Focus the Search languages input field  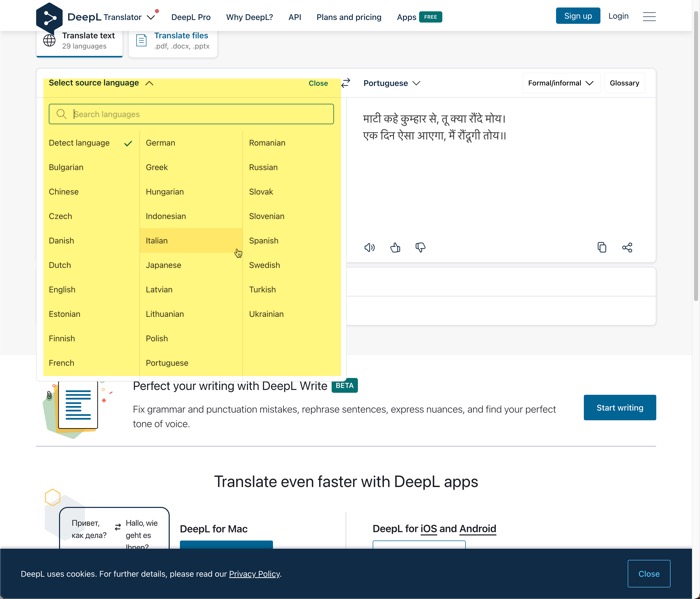pyautogui.click(x=191, y=114)
